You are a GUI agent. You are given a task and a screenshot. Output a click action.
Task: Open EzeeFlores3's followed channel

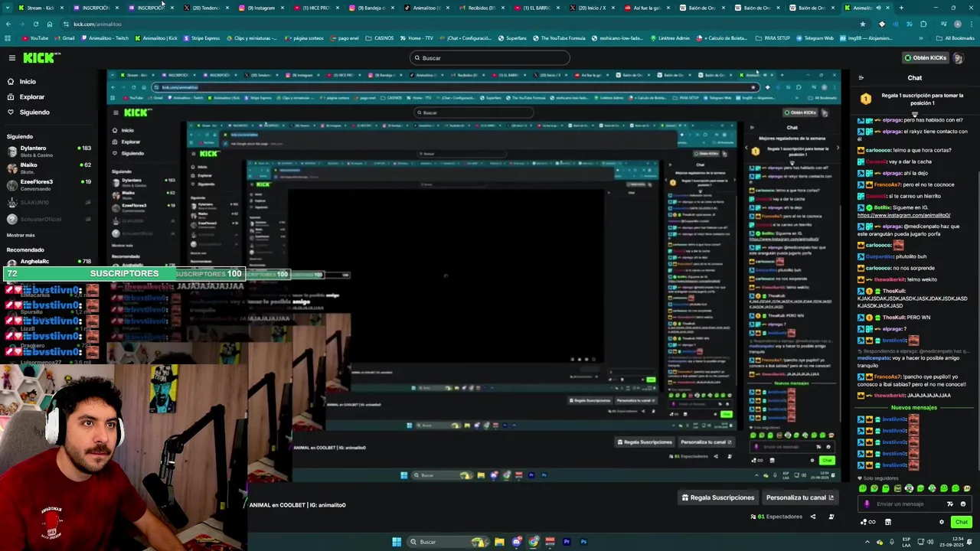tap(49, 185)
